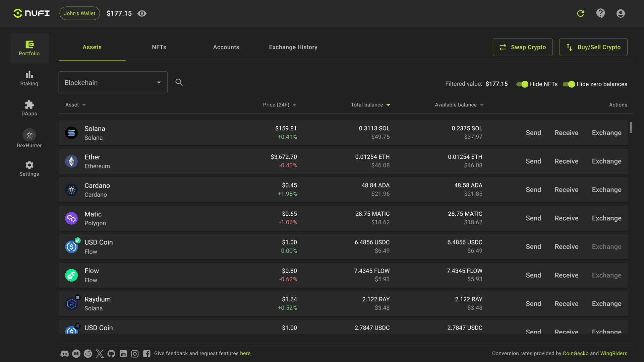
Task: Click the Swap Crypto button
Action: click(x=522, y=47)
